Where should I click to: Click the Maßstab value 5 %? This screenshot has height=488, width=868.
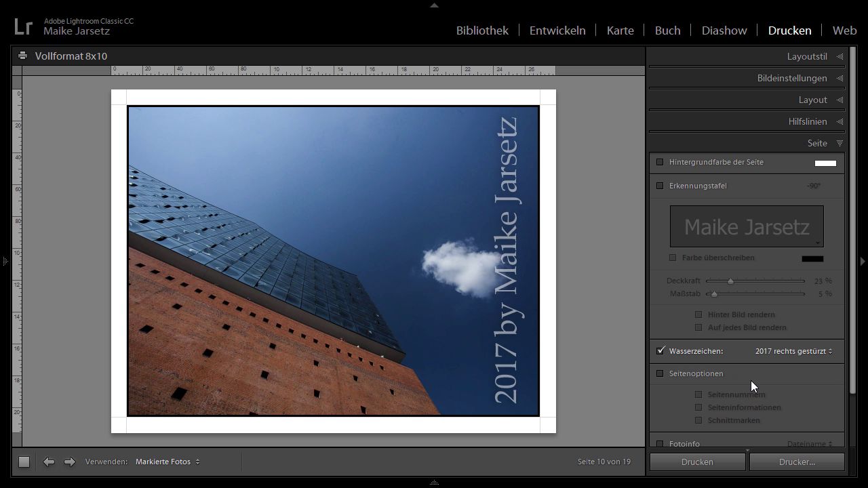click(x=825, y=293)
